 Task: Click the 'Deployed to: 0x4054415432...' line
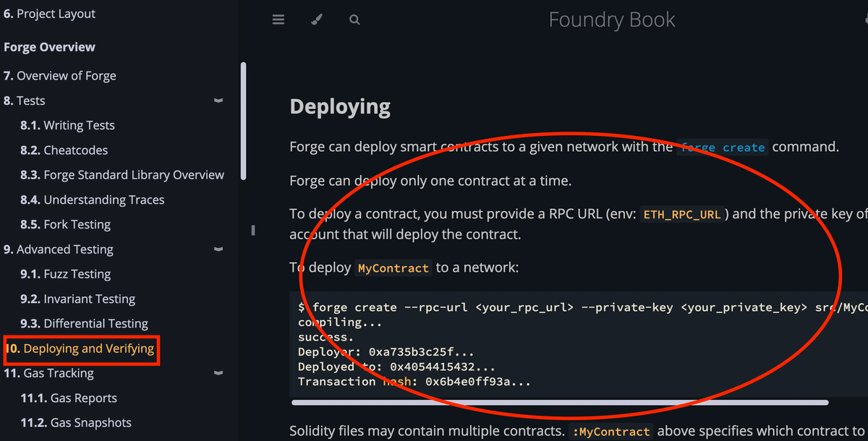[x=396, y=367]
